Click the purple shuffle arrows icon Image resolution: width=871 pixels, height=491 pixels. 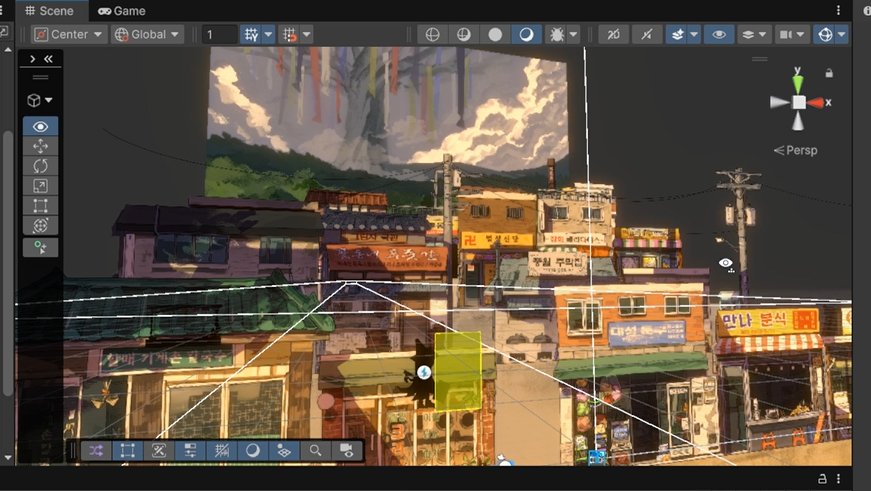[96, 450]
